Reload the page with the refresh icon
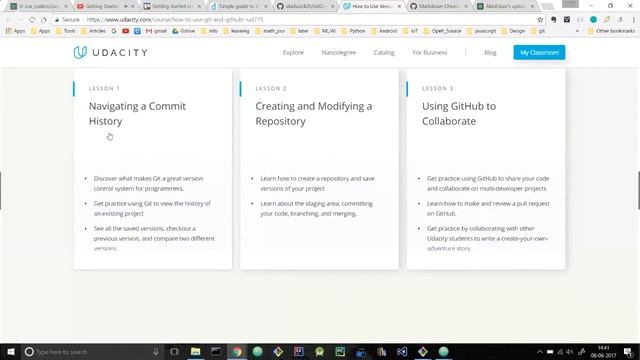This screenshot has height=360, width=640. pos(32,20)
